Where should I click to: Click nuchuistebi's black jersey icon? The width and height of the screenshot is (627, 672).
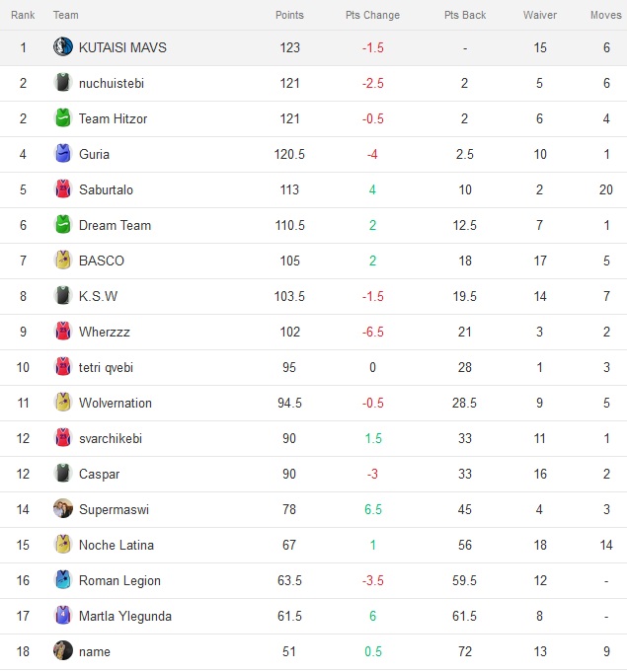pyautogui.click(x=63, y=82)
